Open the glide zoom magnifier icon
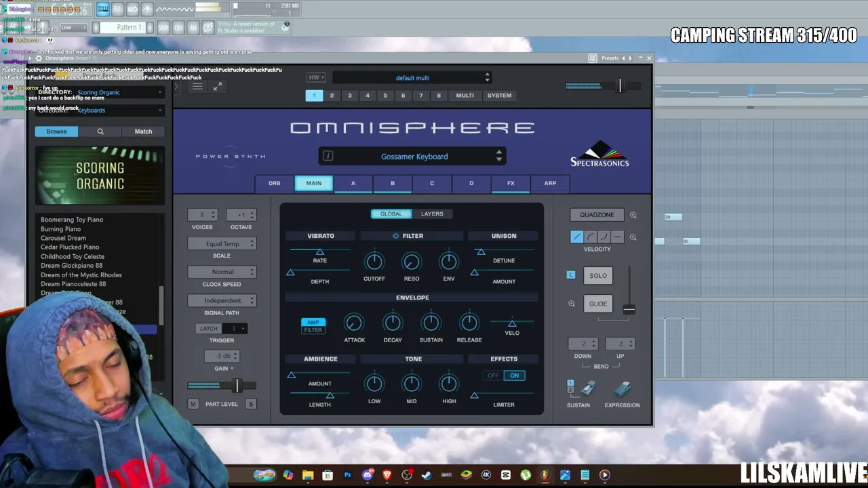868x488 pixels. 572,304
